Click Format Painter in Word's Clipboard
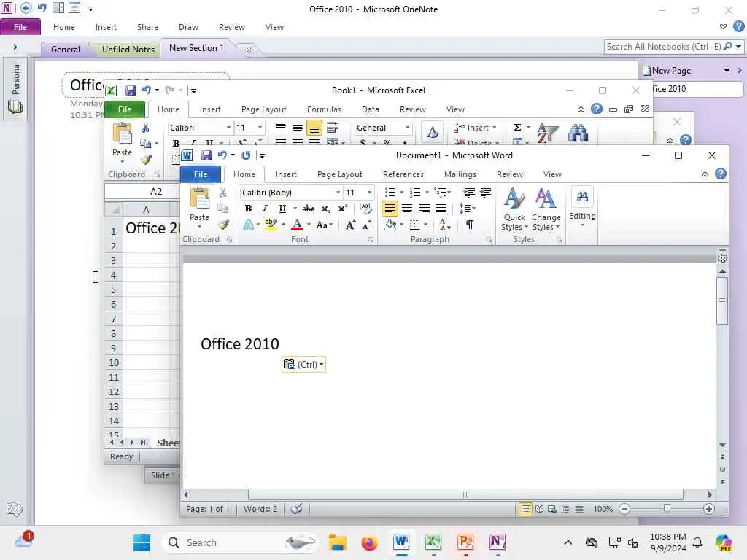747x560 pixels. [x=223, y=225]
